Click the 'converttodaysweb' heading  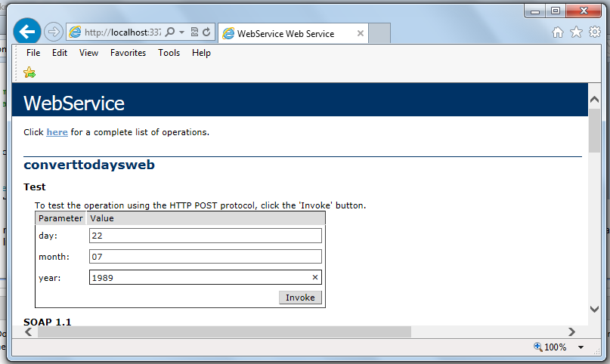(x=89, y=165)
